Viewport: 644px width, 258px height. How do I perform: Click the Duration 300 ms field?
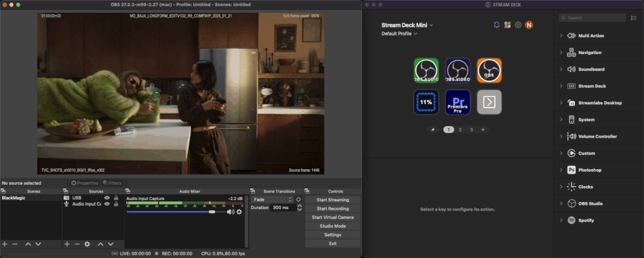click(x=284, y=208)
